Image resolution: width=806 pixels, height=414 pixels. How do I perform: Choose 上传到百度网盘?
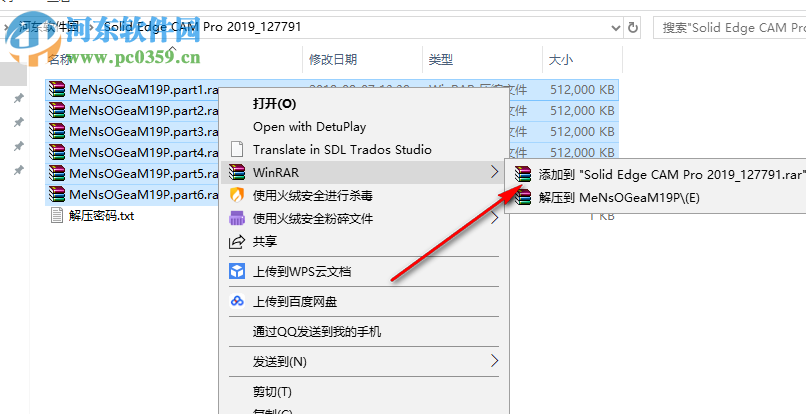pos(295,301)
